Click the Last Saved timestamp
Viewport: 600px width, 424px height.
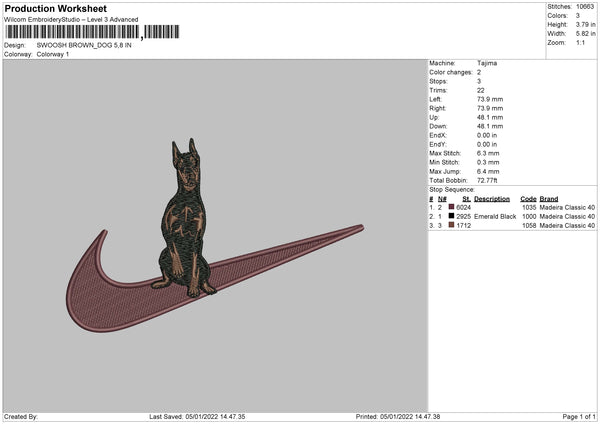coord(197,416)
